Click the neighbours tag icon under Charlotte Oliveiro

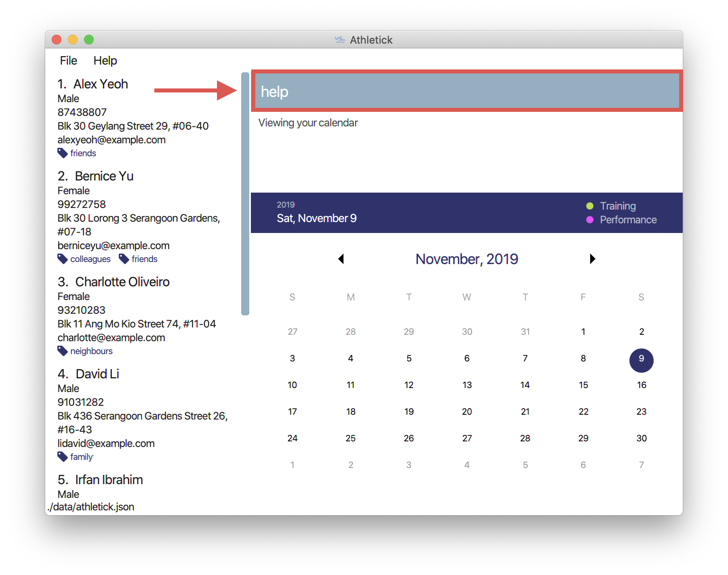click(x=62, y=351)
